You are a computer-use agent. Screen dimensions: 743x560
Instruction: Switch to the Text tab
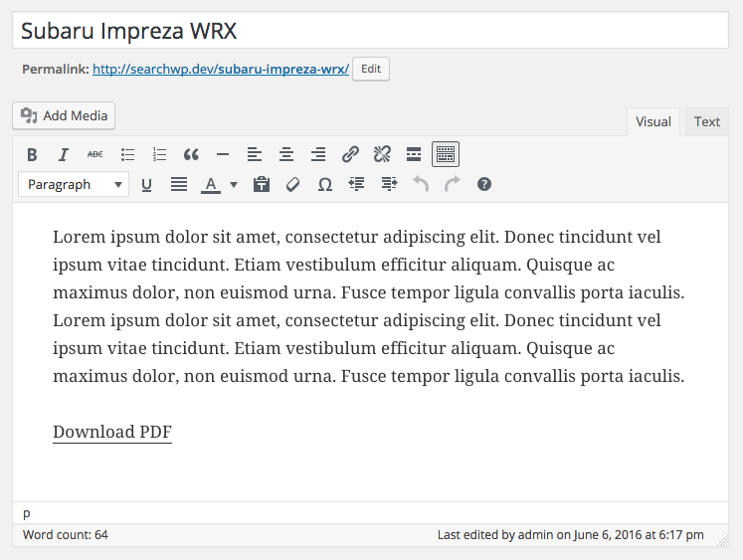coord(706,121)
